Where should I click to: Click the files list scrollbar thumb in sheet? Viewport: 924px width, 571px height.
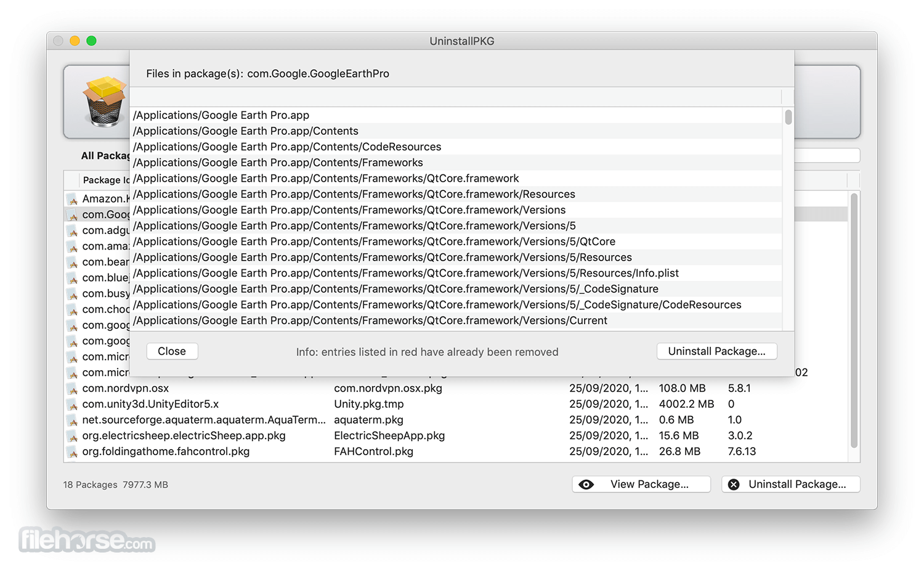(788, 117)
